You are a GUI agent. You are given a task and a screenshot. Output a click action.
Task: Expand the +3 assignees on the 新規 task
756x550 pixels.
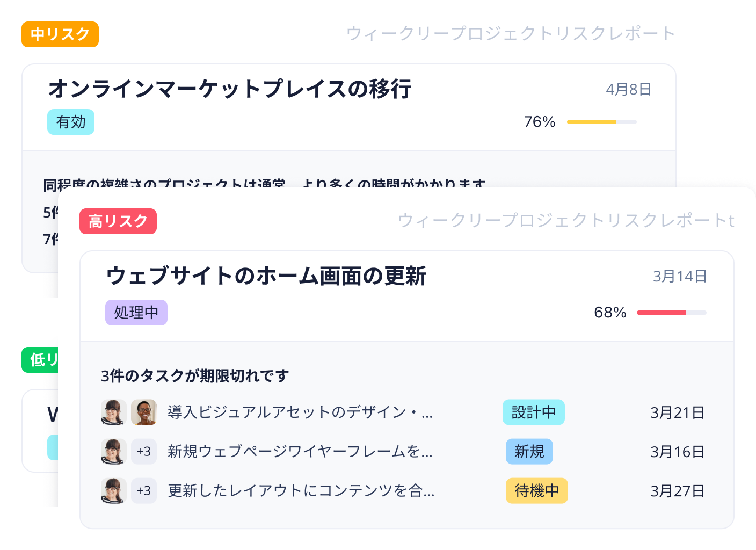pyautogui.click(x=143, y=452)
